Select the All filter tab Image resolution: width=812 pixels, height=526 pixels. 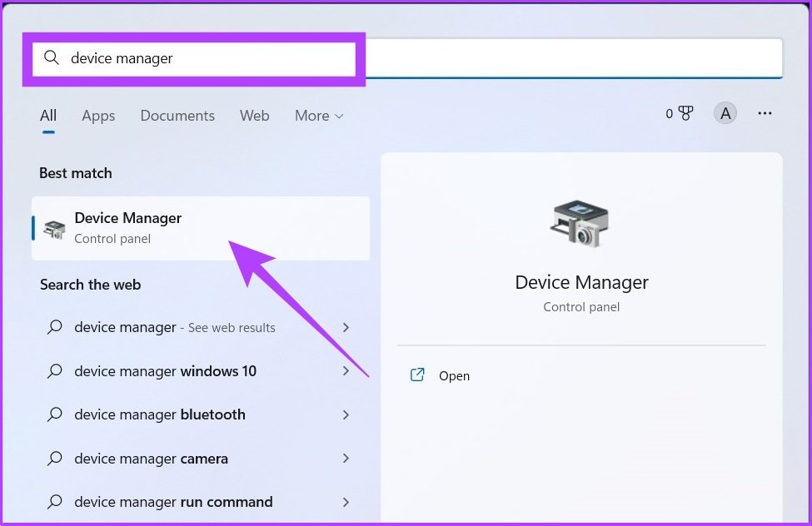click(x=47, y=116)
